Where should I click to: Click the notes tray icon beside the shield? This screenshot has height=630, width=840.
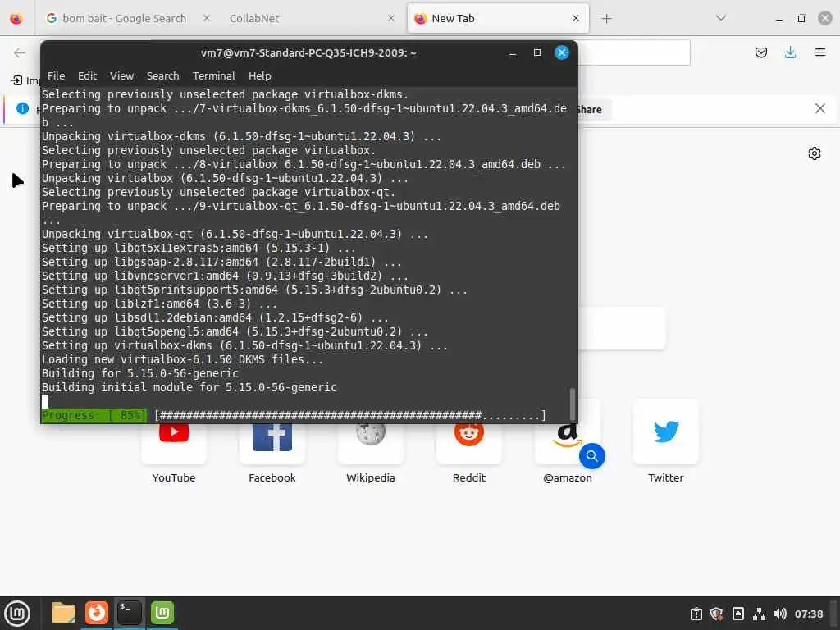[x=737, y=614]
